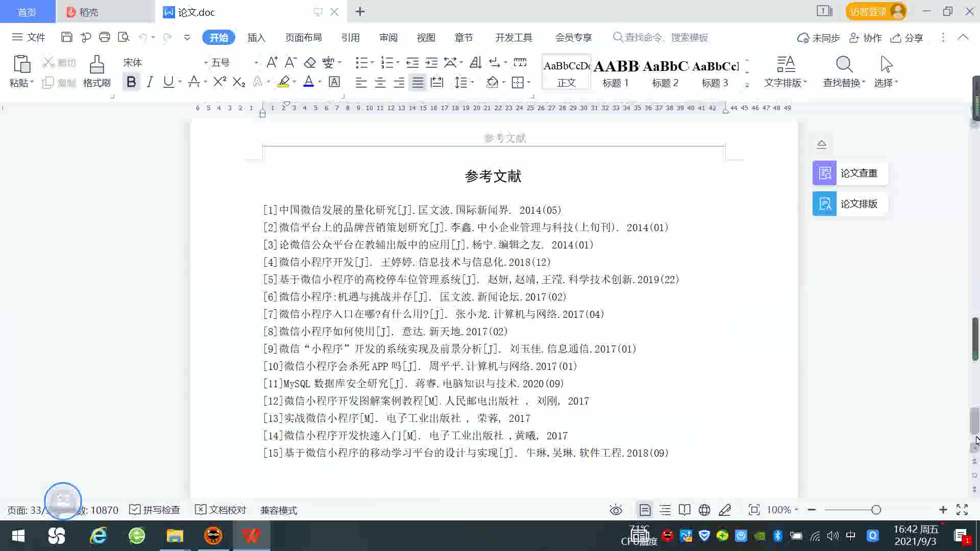The image size is (980, 551).
Task: Align text left
Action: pyautogui.click(x=361, y=82)
